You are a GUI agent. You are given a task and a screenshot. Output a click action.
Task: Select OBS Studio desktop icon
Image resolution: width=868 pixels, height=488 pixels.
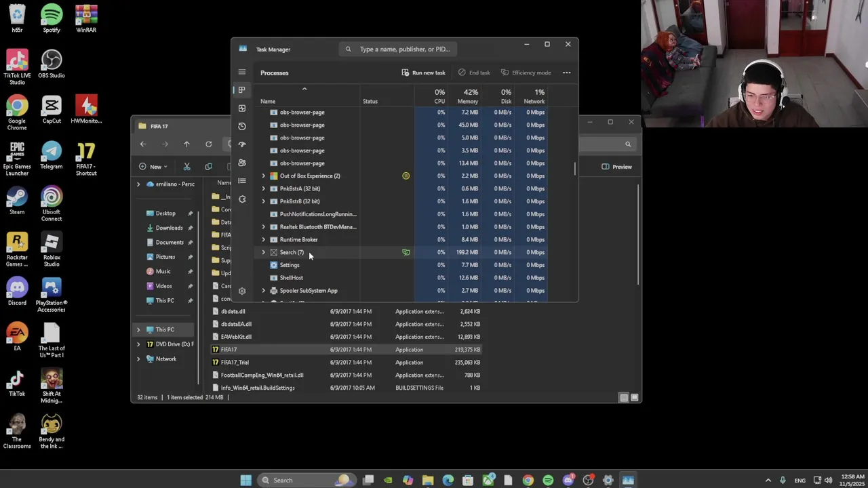tap(52, 64)
